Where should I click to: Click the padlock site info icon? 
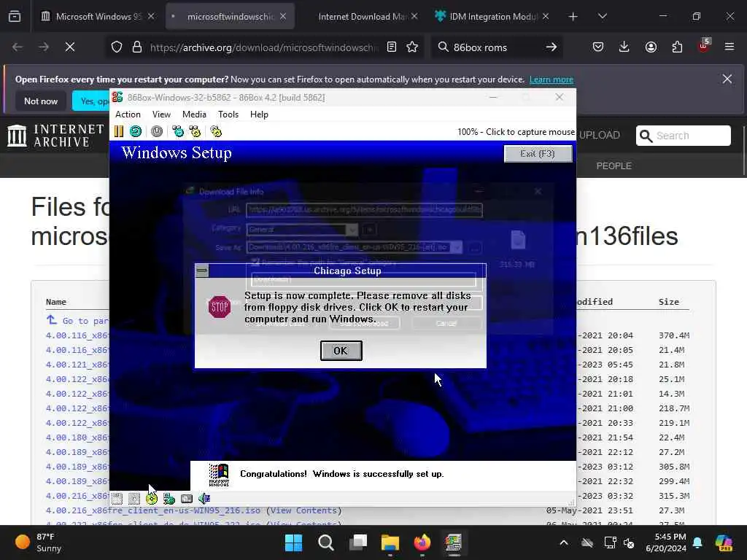[x=137, y=47]
